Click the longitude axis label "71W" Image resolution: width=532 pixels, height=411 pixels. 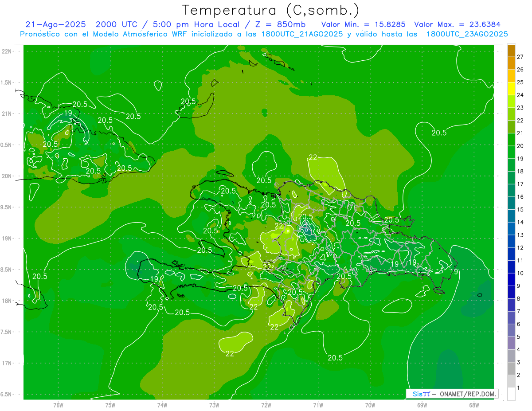coord(318,405)
